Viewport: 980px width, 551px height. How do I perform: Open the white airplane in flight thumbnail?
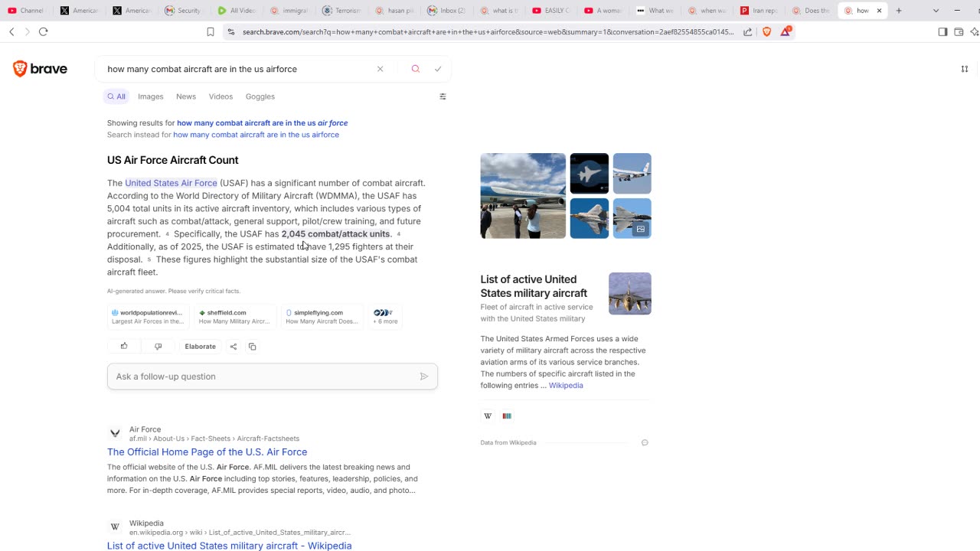pos(632,174)
